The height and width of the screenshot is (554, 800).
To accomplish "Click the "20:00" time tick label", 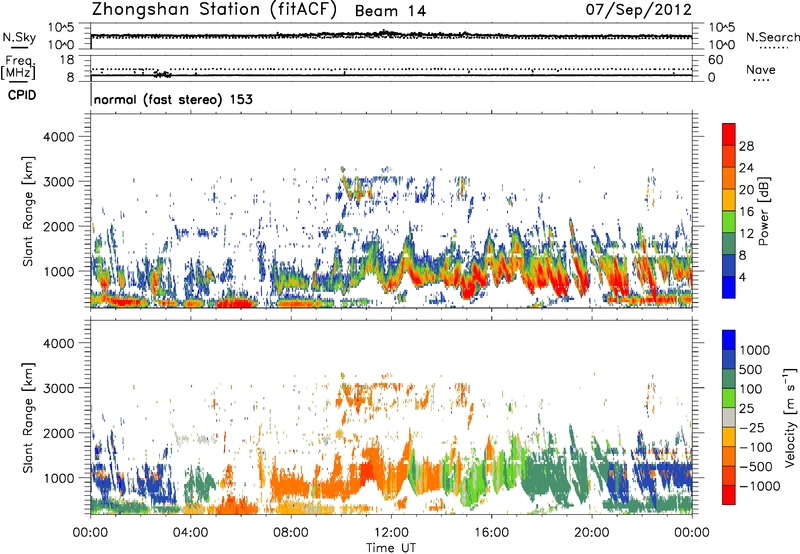I will pos(592,533).
